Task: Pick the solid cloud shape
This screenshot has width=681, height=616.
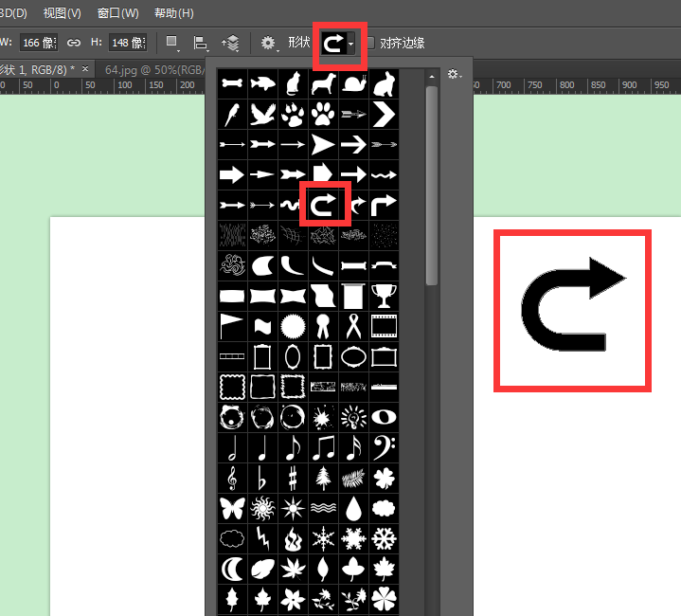Action: click(384, 509)
